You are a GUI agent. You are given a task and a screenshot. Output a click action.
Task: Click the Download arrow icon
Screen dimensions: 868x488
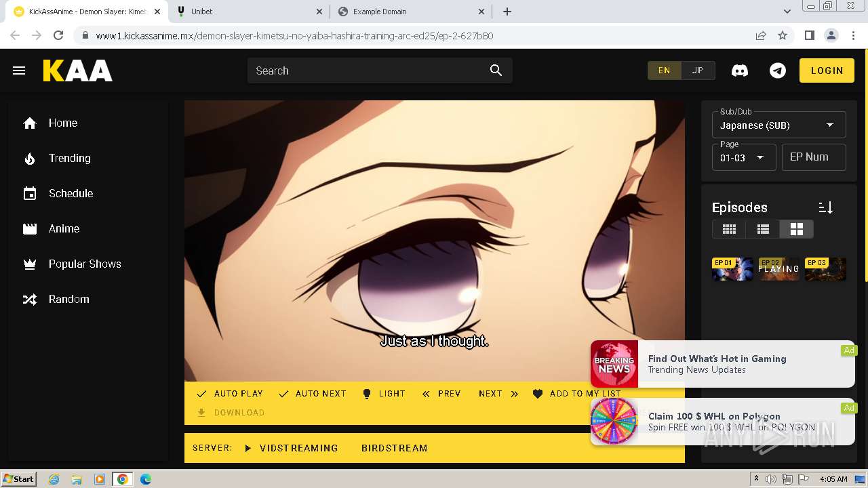coord(201,412)
